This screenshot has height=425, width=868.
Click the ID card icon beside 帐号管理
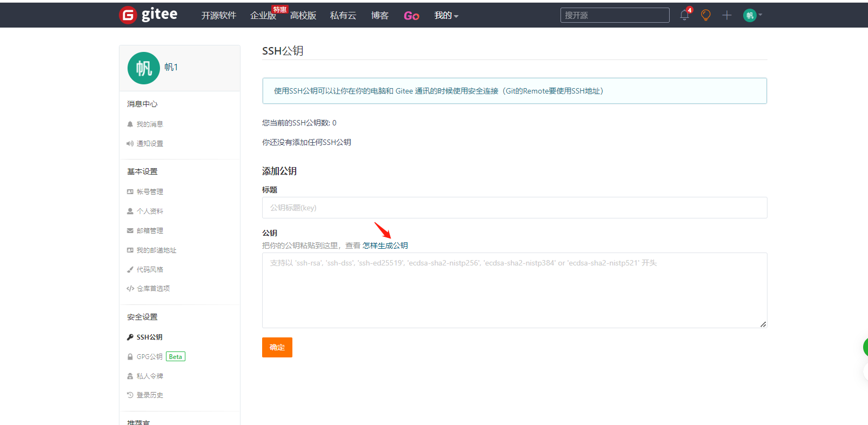130,192
